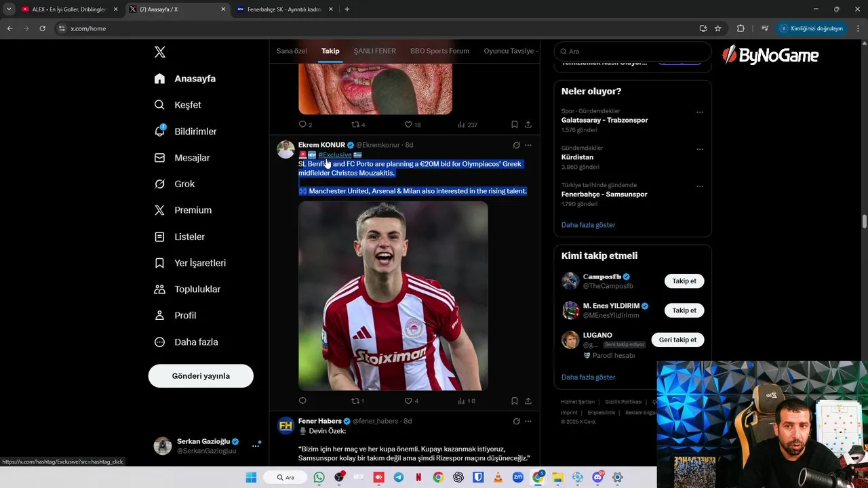This screenshot has height=488, width=868.
Task: Open WhatsApp from taskbar
Action: click(x=319, y=477)
